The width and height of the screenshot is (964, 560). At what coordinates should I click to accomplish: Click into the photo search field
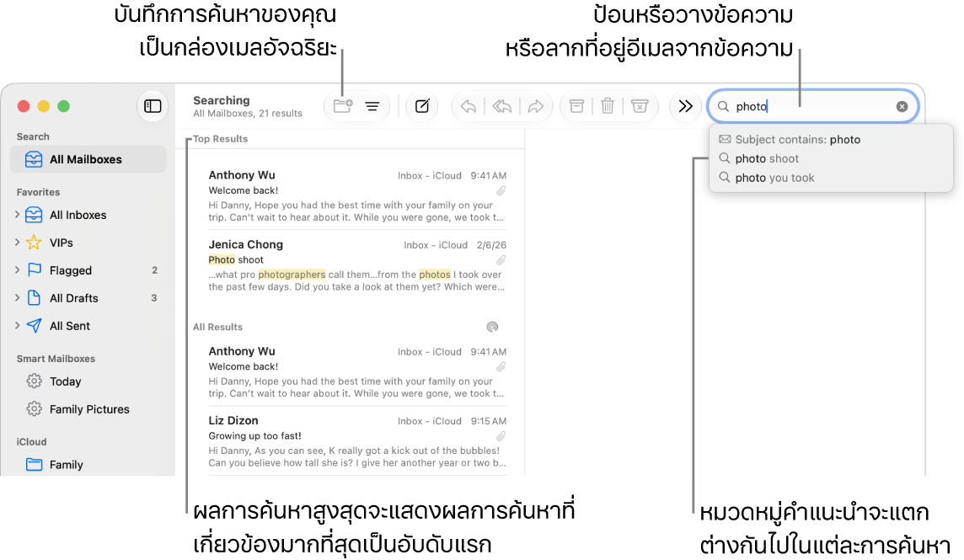coord(813,106)
